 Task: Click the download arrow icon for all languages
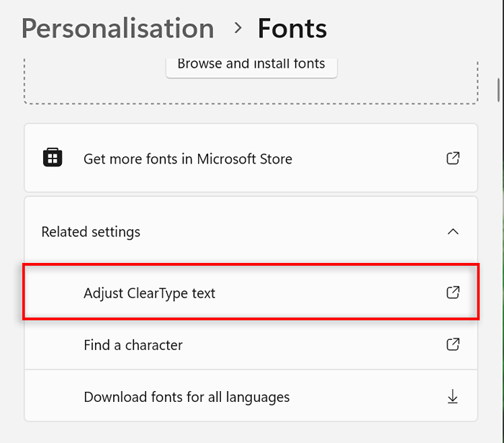[453, 396]
